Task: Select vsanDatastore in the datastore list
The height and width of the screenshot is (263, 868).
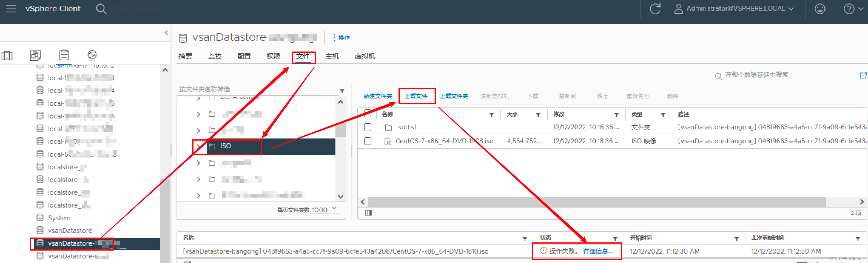Action: (70, 231)
